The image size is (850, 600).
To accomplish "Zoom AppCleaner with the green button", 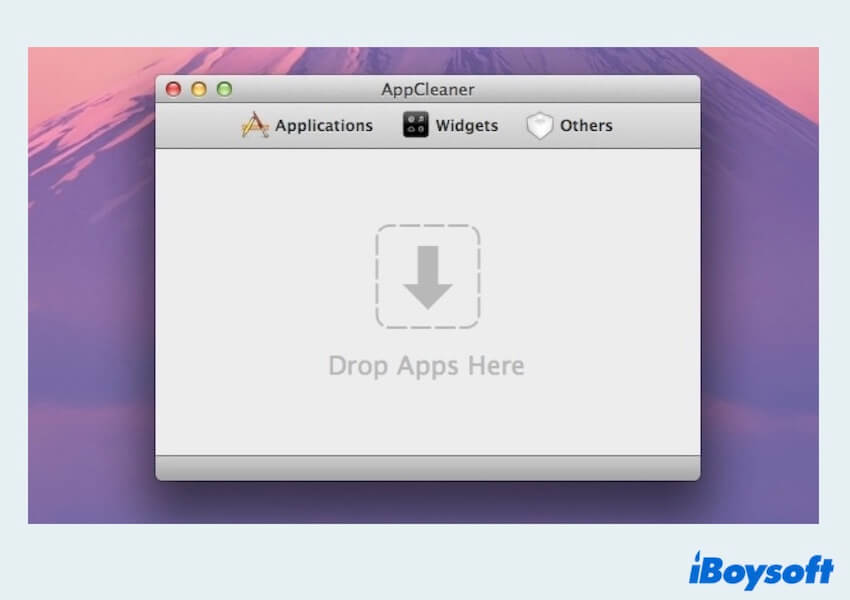I will (224, 89).
